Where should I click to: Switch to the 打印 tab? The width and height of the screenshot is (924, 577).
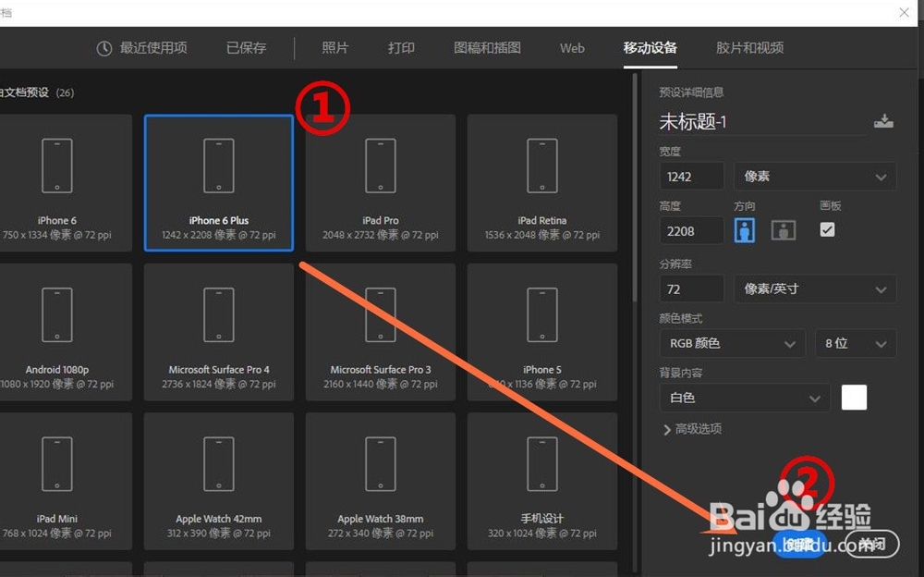[401, 48]
